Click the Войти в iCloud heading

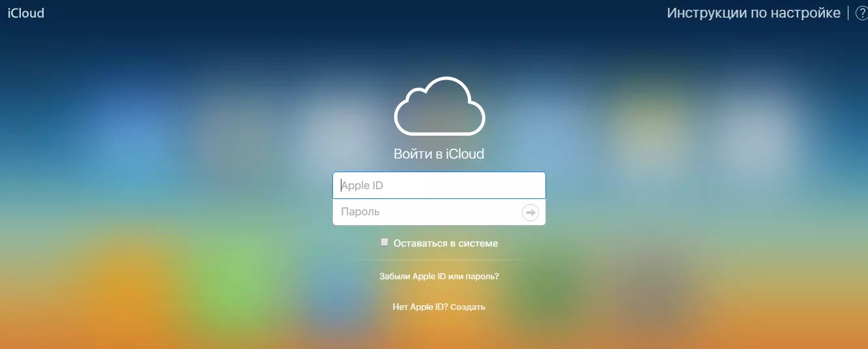(439, 155)
